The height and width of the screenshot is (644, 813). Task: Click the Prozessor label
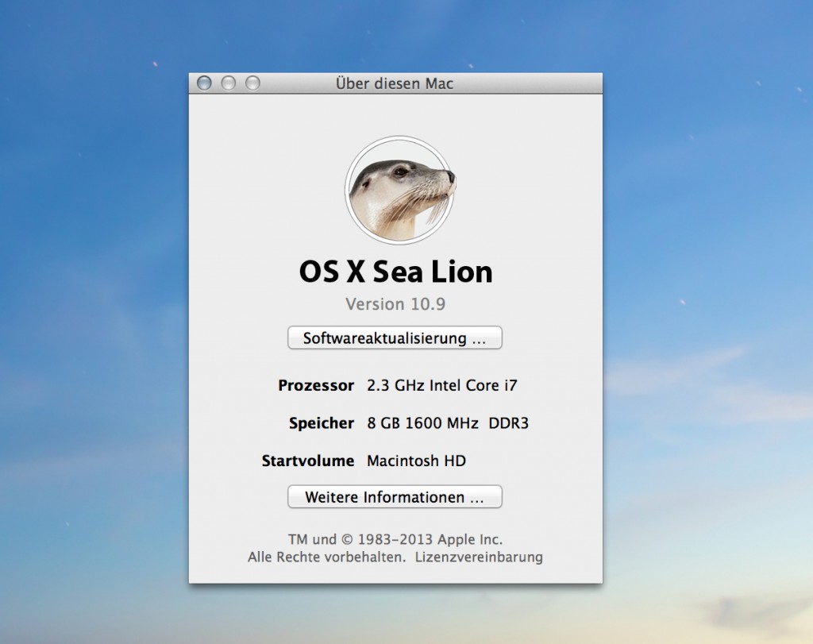tap(316, 385)
